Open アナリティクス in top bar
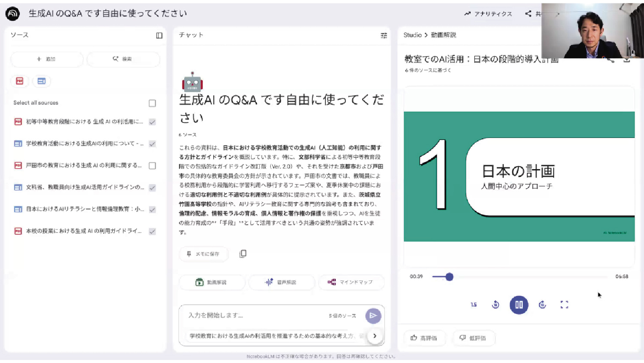This screenshot has height=363, width=644. 488,14
